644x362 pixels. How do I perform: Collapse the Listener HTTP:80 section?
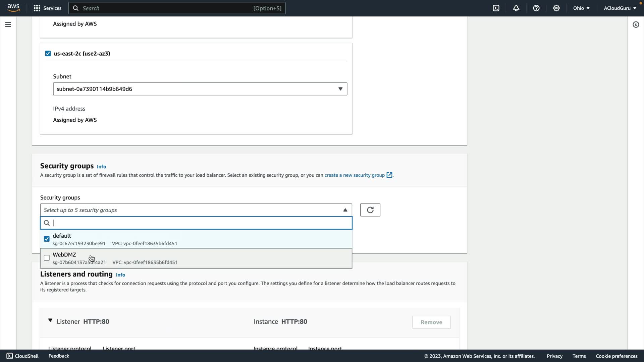(x=50, y=320)
